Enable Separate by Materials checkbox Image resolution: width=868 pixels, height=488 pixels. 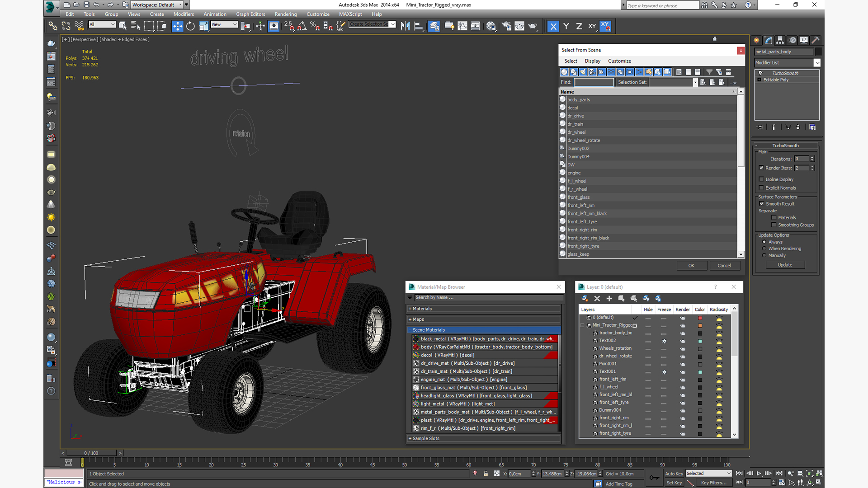tap(774, 218)
